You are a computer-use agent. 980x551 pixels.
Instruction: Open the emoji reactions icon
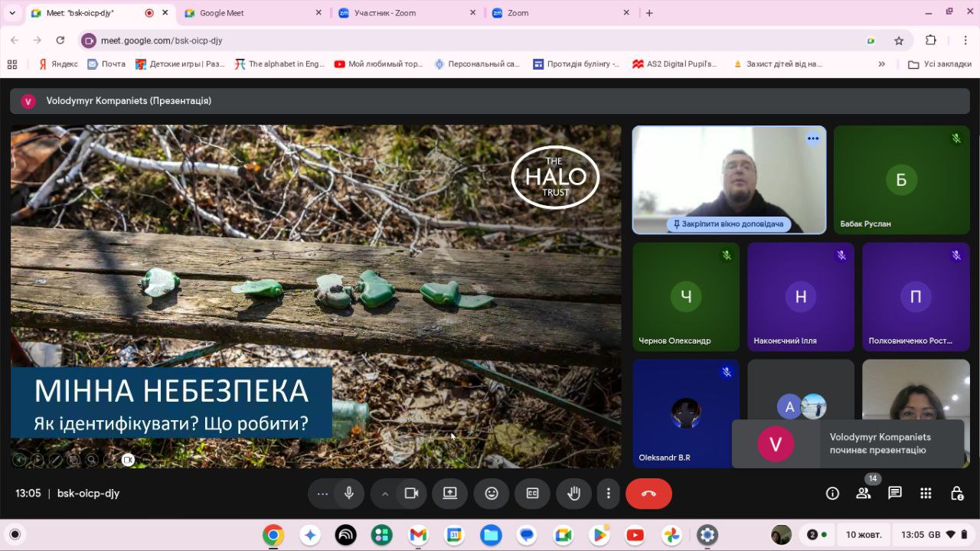(x=492, y=494)
